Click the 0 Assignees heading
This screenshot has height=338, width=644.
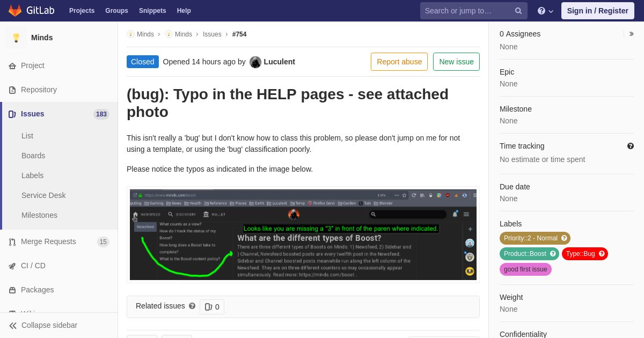pyautogui.click(x=520, y=34)
